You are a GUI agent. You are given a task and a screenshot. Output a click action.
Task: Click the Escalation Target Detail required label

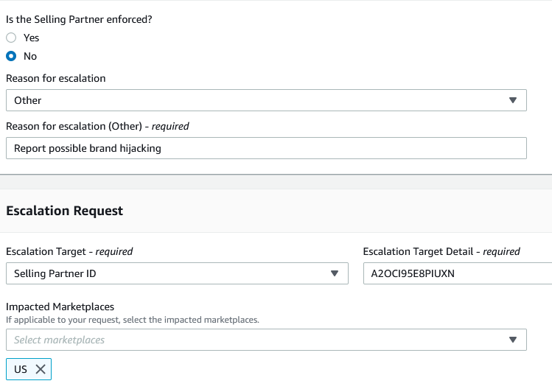coord(441,251)
